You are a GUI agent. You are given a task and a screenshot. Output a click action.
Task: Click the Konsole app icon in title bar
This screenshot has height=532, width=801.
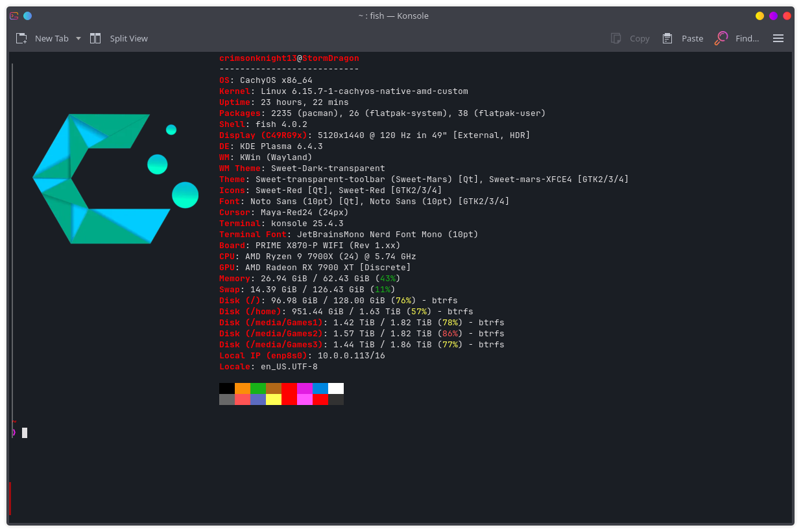pyautogui.click(x=14, y=16)
